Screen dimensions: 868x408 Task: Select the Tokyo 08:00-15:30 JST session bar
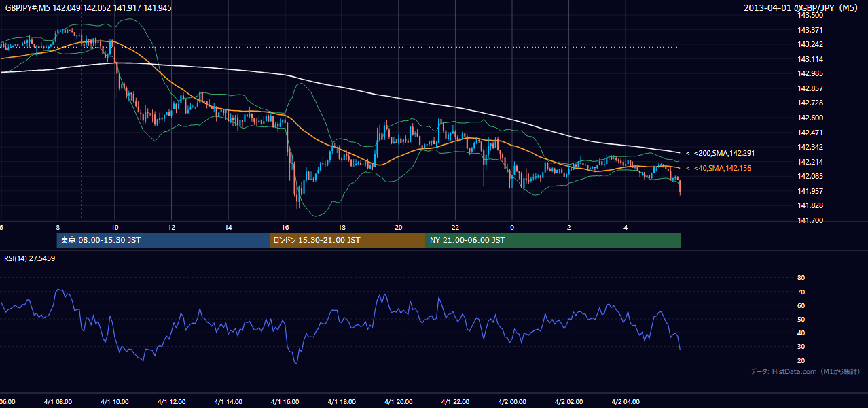pos(163,240)
